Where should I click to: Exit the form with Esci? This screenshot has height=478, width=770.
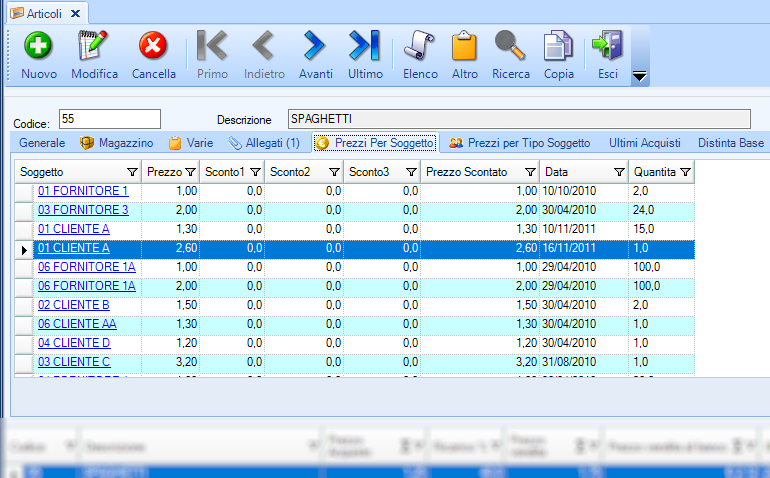(x=607, y=46)
